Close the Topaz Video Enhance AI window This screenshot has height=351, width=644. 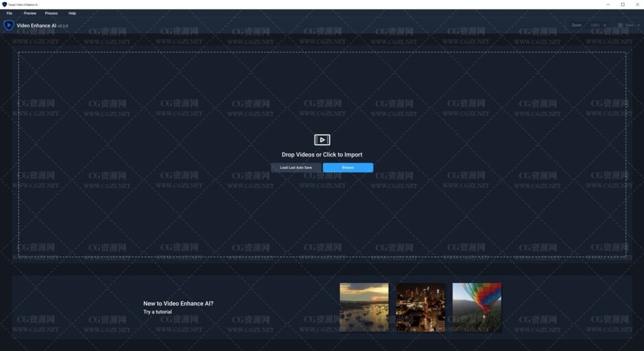(637, 4)
